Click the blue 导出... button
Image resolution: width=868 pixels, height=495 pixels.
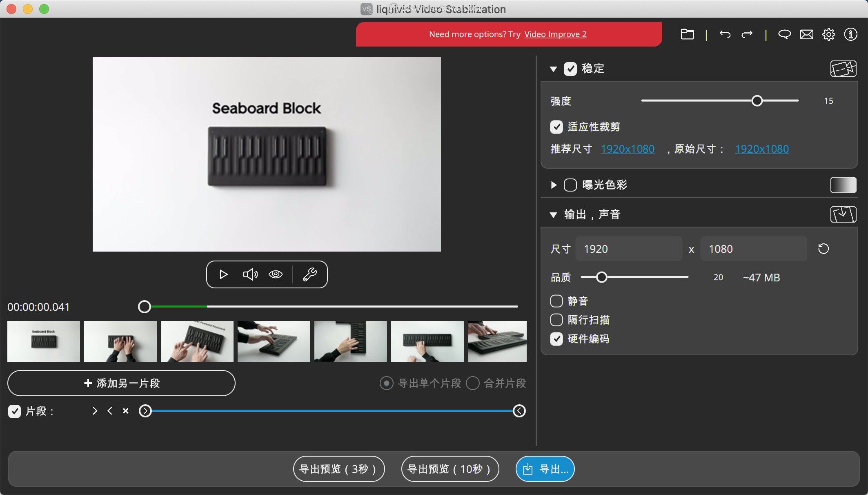[545, 469]
